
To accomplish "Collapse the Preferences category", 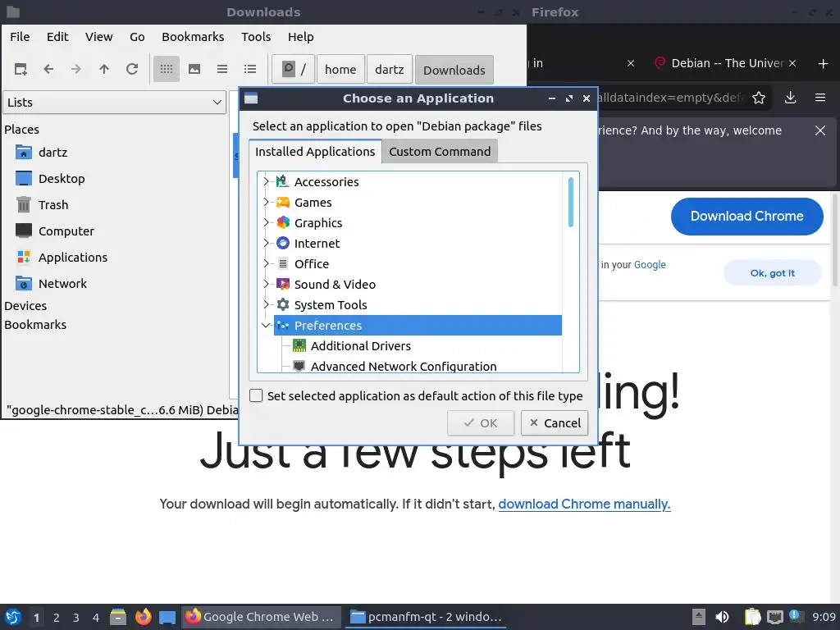I will pos(266,325).
